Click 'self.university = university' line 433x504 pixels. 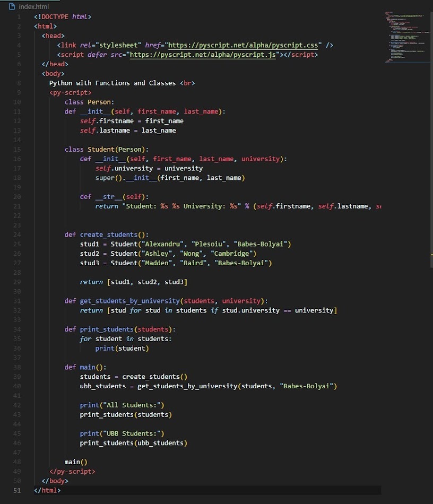(x=149, y=168)
